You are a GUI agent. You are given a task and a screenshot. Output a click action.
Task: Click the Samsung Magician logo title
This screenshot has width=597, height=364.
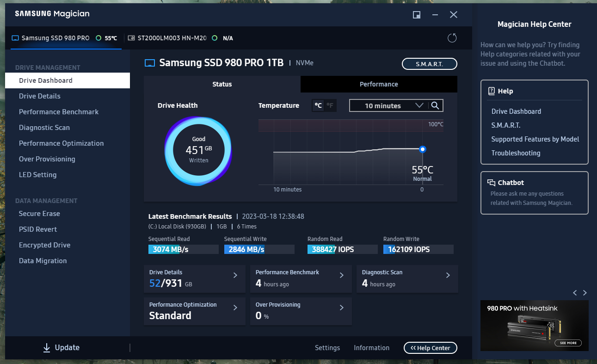click(x=52, y=14)
